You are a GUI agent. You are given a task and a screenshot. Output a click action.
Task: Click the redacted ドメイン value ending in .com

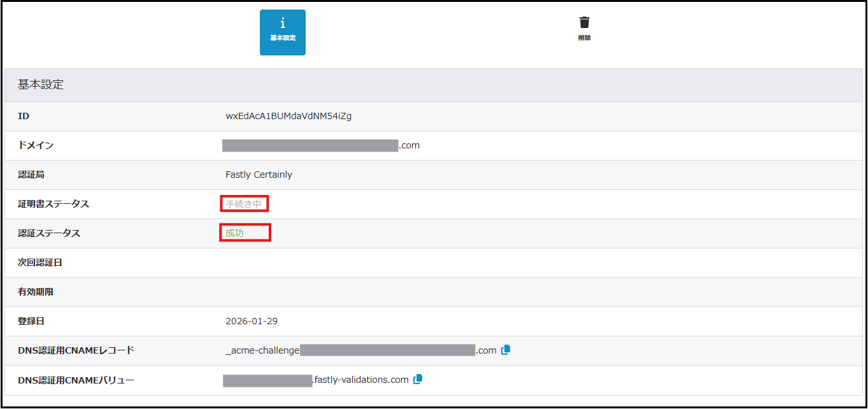320,145
